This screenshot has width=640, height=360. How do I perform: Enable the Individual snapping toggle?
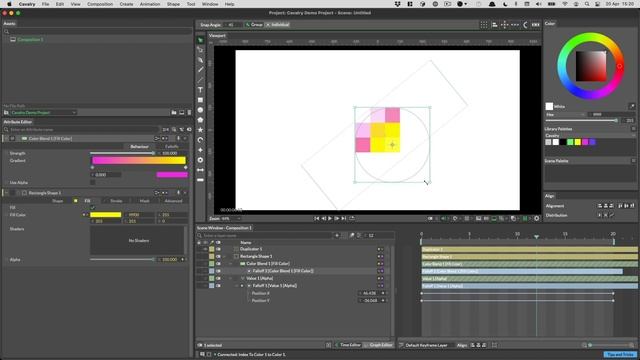coord(278,25)
